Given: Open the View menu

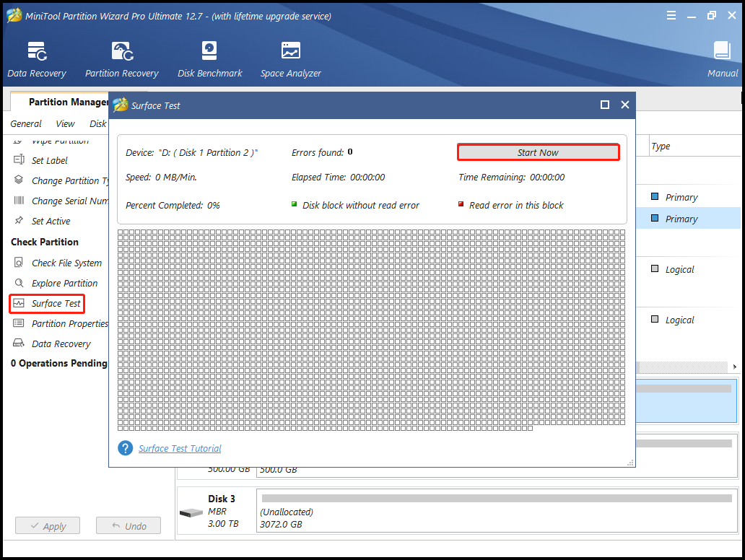Looking at the screenshot, I should click(x=65, y=123).
